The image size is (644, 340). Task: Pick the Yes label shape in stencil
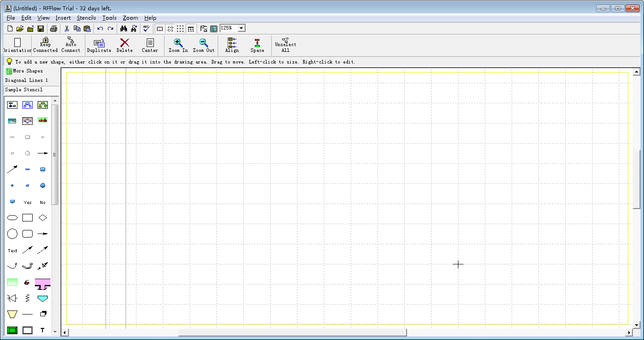pyautogui.click(x=28, y=202)
